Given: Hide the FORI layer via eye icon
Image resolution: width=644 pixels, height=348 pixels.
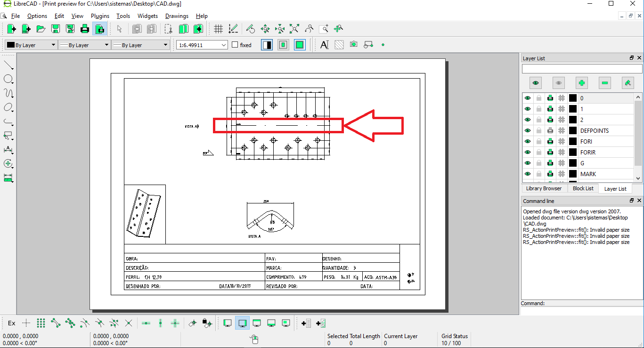Looking at the screenshot, I should (528, 141).
